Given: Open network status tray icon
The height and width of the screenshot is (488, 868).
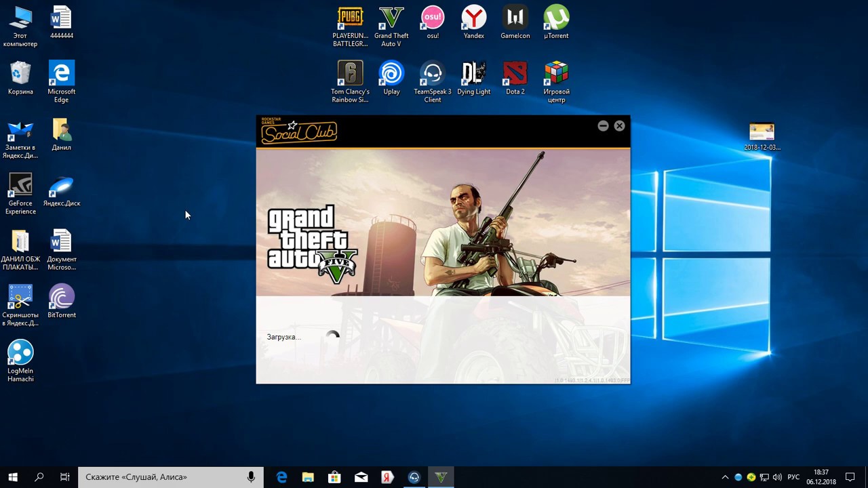Looking at the screenshot, I should pyautogui.click(x=764, y=477).
